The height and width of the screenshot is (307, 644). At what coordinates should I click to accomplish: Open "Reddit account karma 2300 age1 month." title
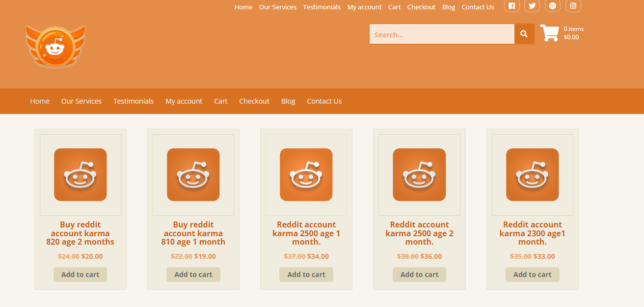point(533,233)
